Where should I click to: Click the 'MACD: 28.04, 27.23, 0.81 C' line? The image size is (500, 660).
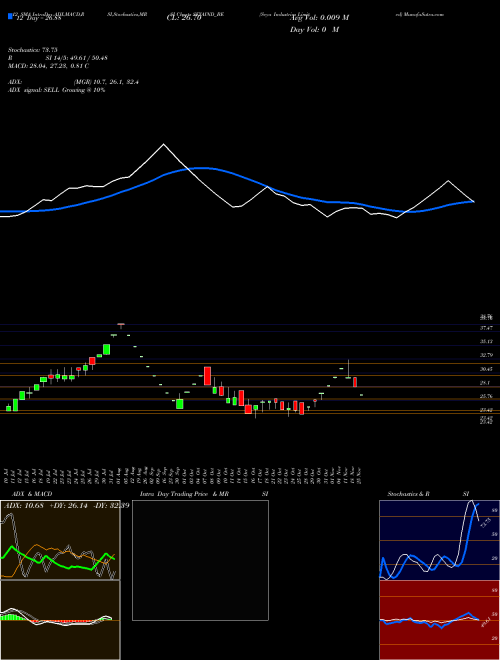(48, 66)
